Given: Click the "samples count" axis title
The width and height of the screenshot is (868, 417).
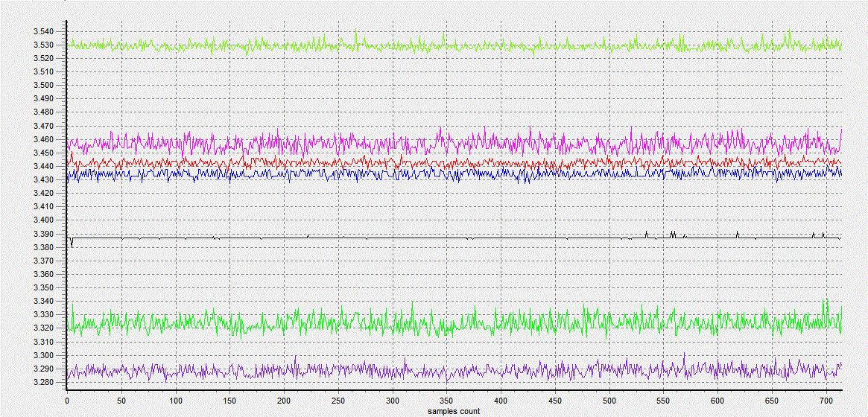Looking at the screenshot, I should coord(454,412).
